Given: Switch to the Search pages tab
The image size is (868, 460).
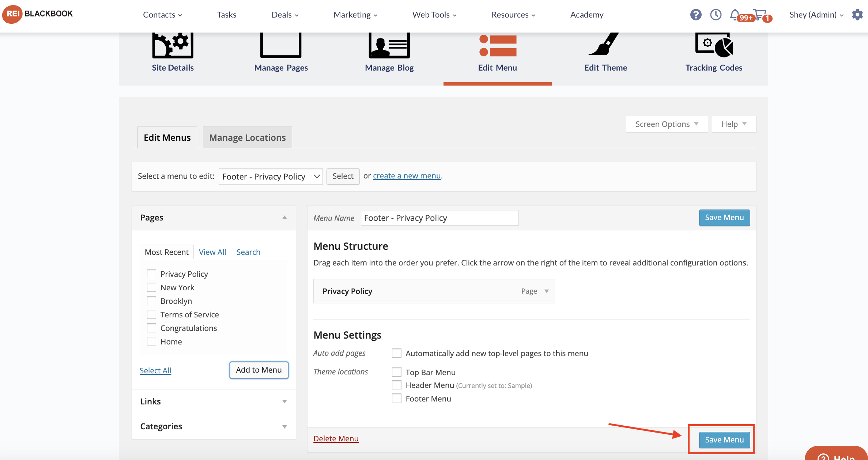Looking at the screenshot, I should [248, 252].
